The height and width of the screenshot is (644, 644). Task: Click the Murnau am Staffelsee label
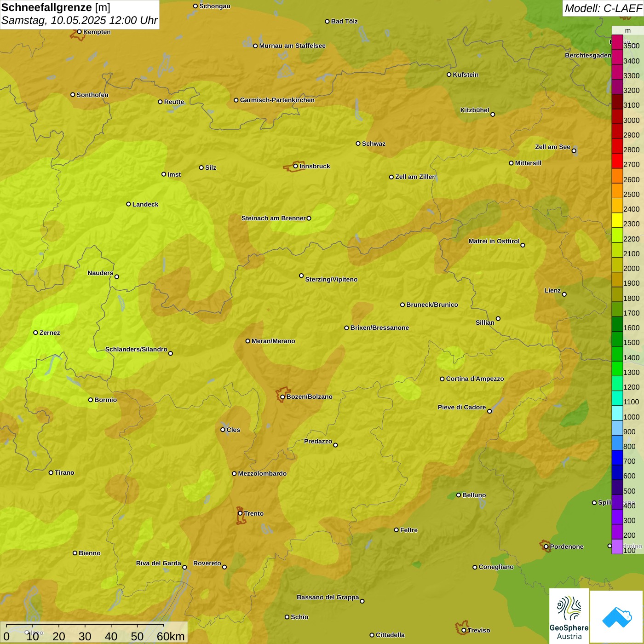tap(292, 46)
